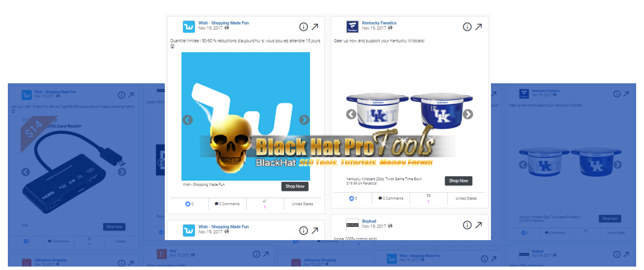The image size is (644, 270).
Task: Click the Fanatics logo on the front Kentucky card
Action: [352, 26]
